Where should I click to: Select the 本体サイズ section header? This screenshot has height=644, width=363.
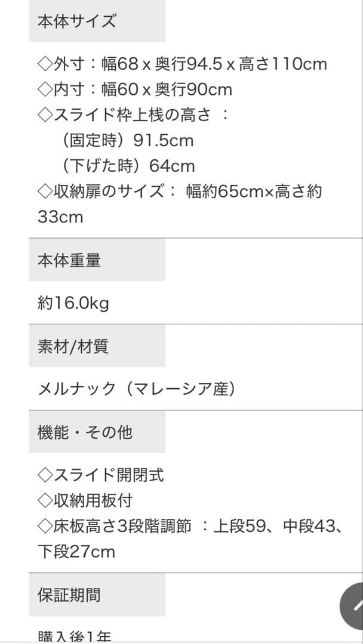pos(76,21)
